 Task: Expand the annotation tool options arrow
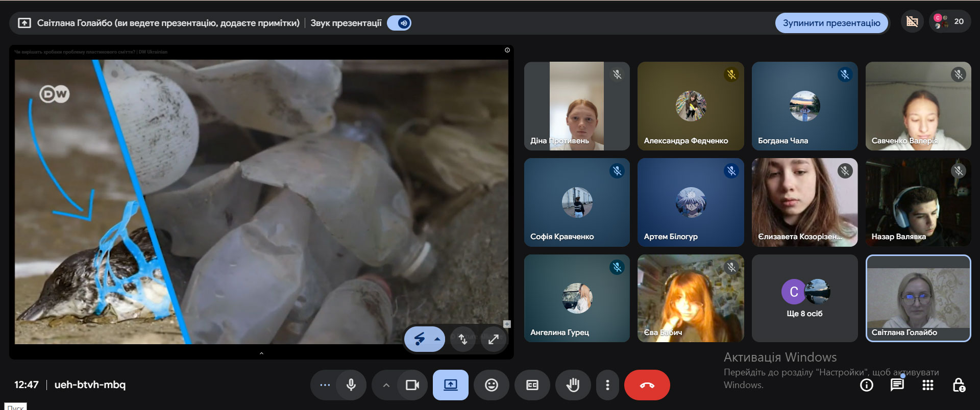click(437, 339)
